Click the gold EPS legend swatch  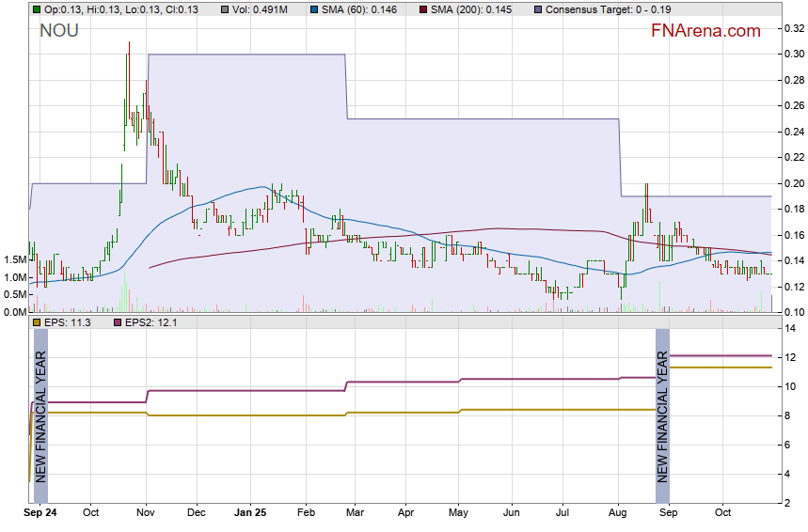tap(36, 322)
